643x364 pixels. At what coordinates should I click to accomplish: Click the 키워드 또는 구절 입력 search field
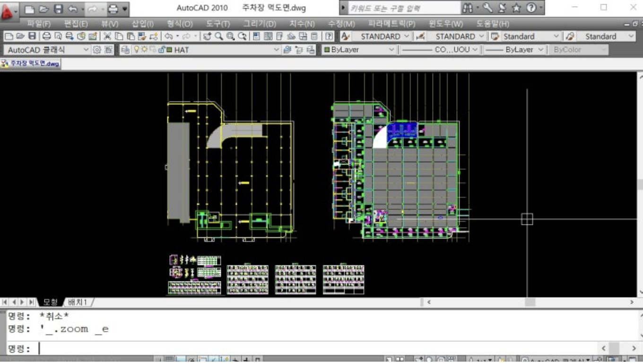coord(403,8)
